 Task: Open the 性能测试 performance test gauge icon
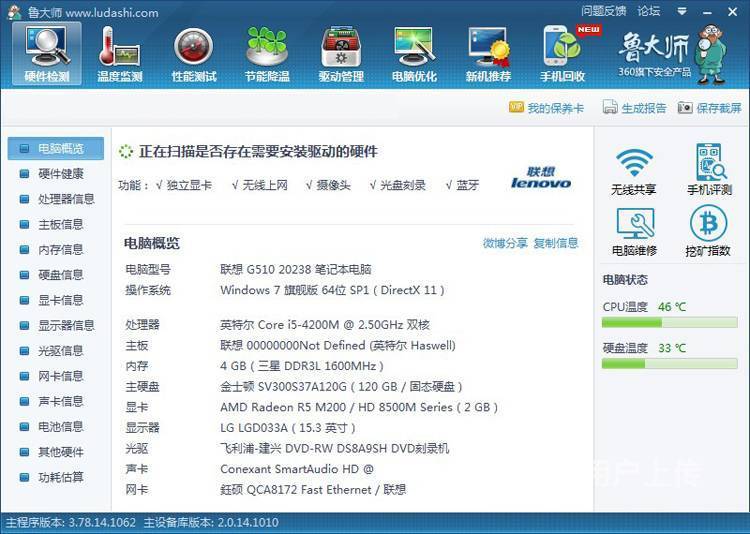point(194,54)
